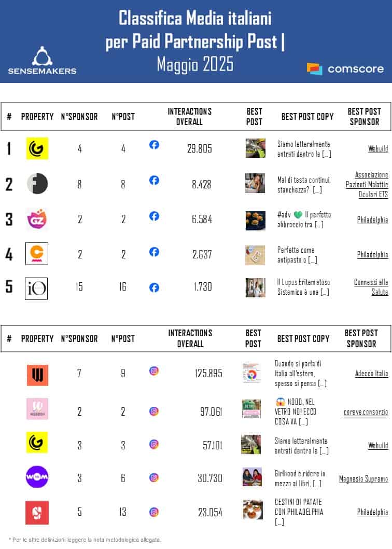Select the iO property logo in rank 5

(x=37, y=288)
